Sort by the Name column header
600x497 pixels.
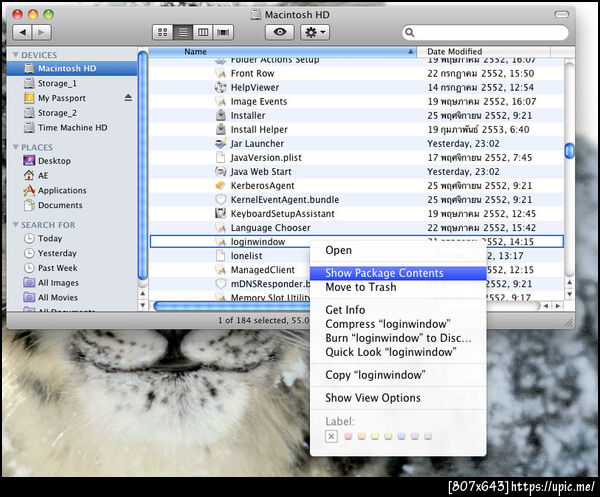(282, 52)
